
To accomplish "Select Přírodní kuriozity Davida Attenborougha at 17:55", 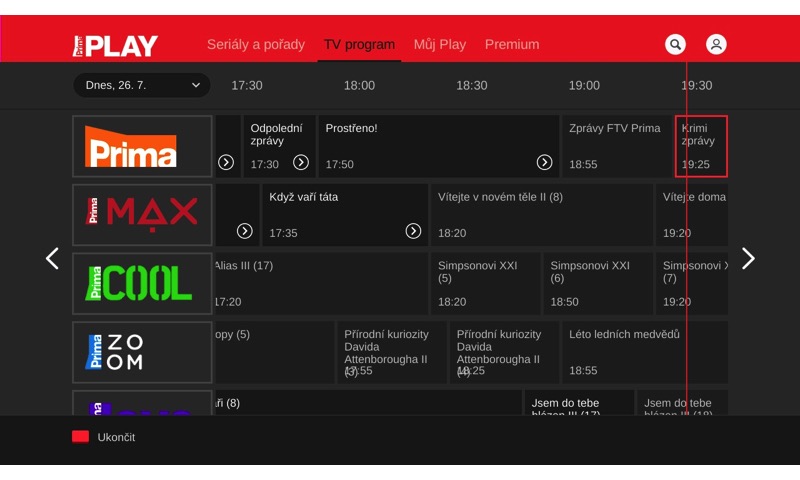I will click(x=392, y=352).
